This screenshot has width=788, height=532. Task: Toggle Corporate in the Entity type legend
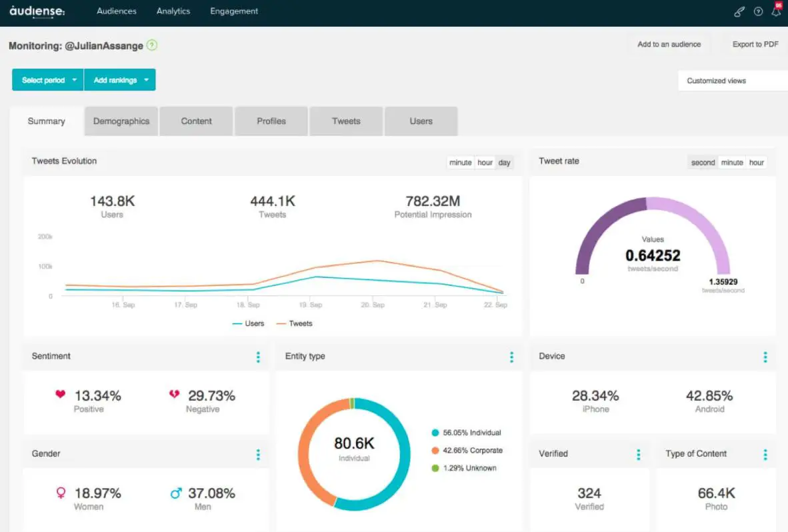coord(467,450)
